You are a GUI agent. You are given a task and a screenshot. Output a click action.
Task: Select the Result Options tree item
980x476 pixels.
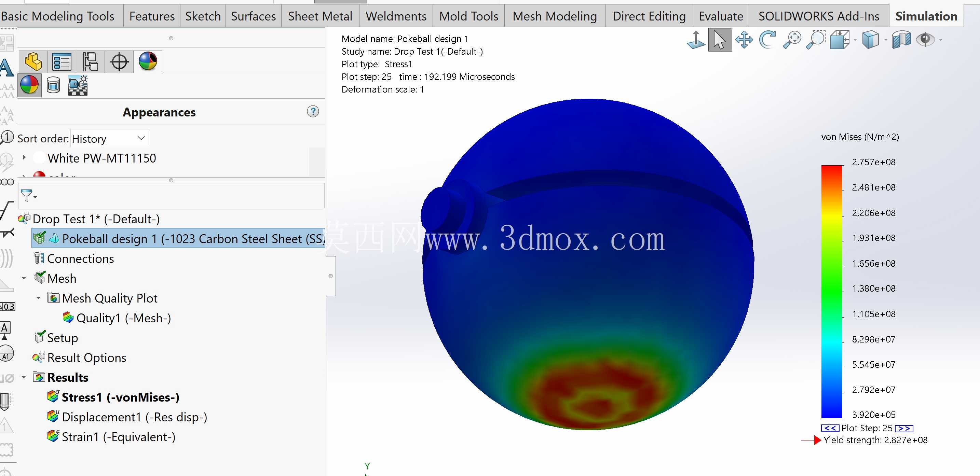click(86, 358)
